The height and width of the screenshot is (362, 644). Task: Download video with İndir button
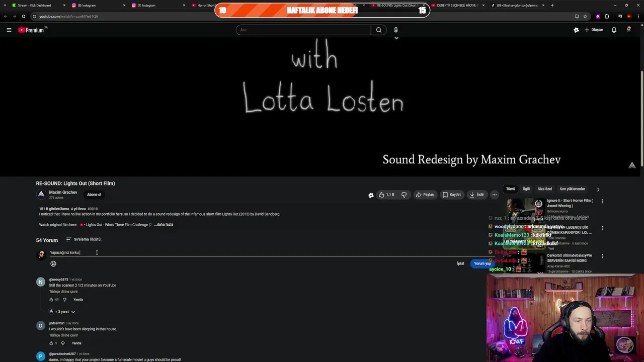(x=477, y=195)
